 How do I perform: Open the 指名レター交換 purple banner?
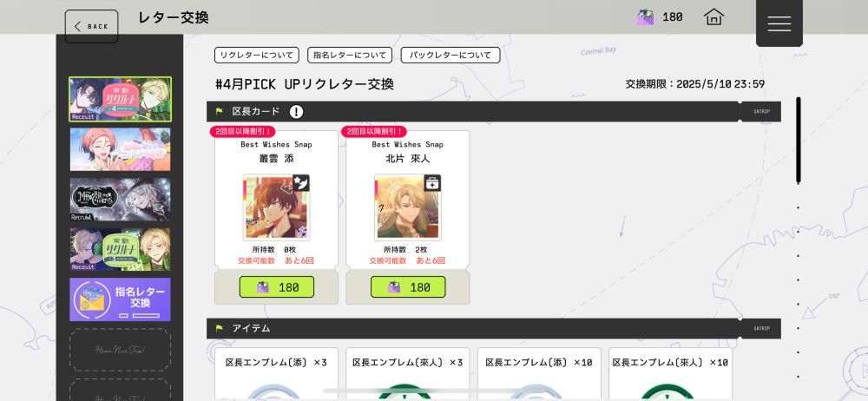pyautogui.click(x=120, y=299)
